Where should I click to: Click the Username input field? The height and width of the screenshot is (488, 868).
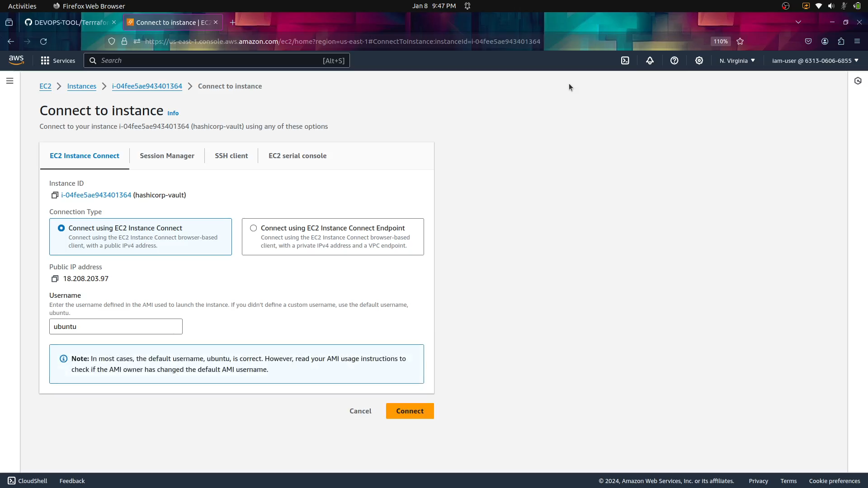pos(116,327)
